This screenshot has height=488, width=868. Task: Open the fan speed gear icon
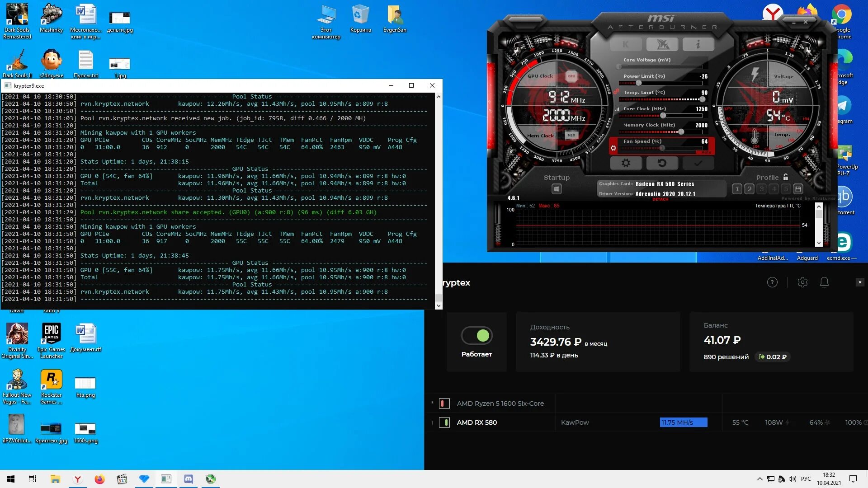613,148
